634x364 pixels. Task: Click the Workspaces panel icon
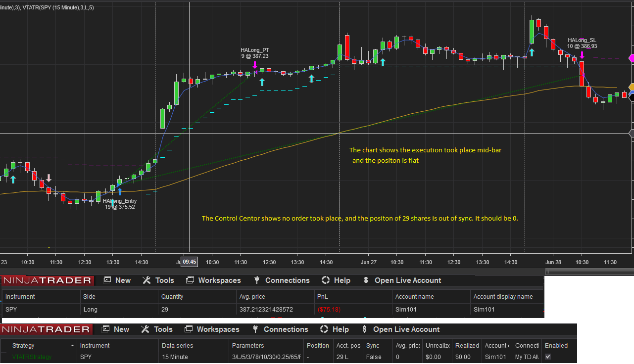click(x=190, y=280)
